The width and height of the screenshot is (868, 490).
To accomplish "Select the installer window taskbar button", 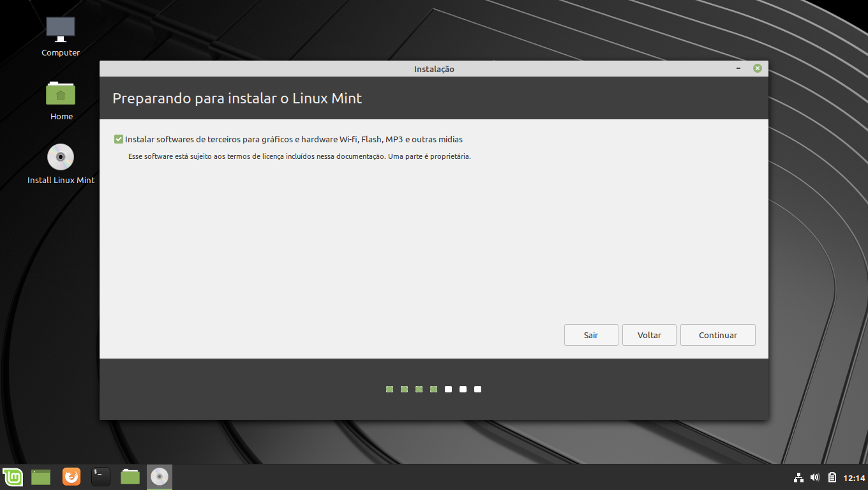I will click(160, 477).
